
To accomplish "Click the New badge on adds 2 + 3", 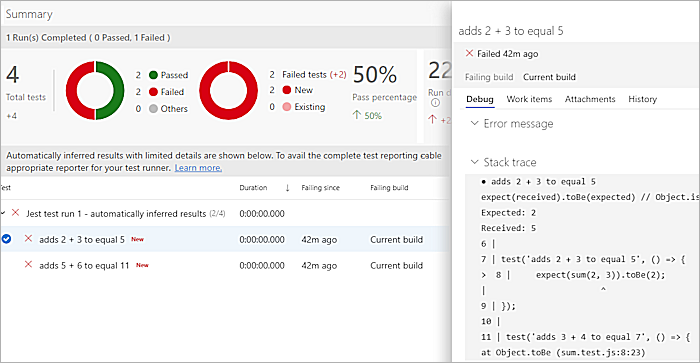I will [138, 239].
